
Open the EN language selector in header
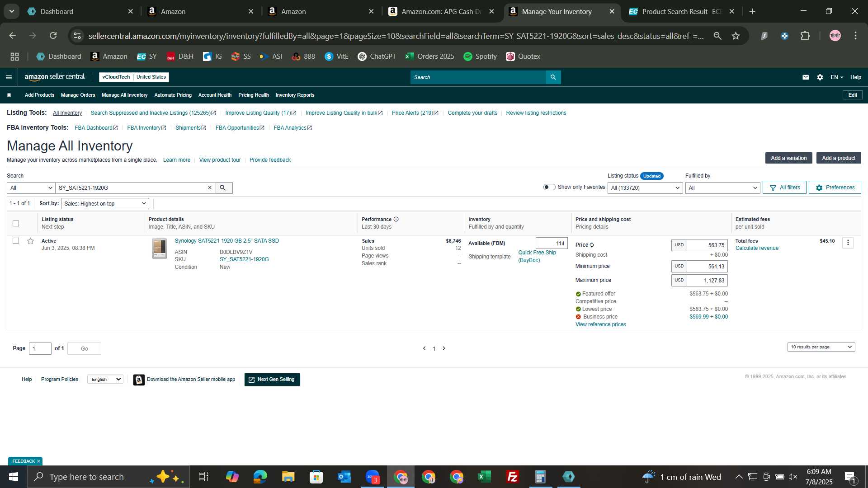point(836,77)
